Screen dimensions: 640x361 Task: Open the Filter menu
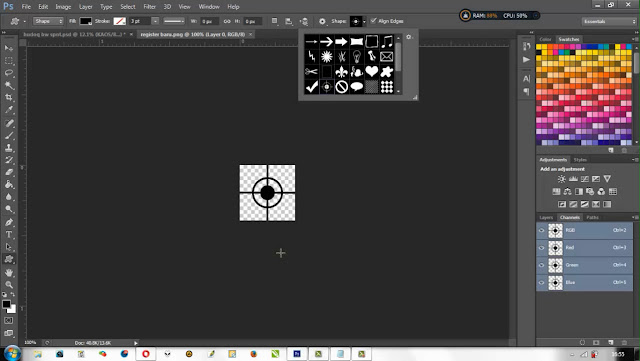pyautogui.click(x=149, y=7)
